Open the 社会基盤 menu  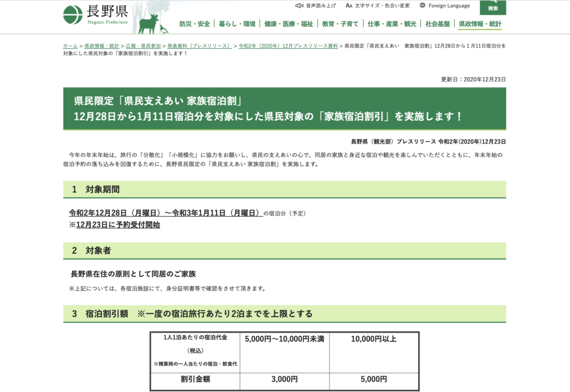[438, 24]
